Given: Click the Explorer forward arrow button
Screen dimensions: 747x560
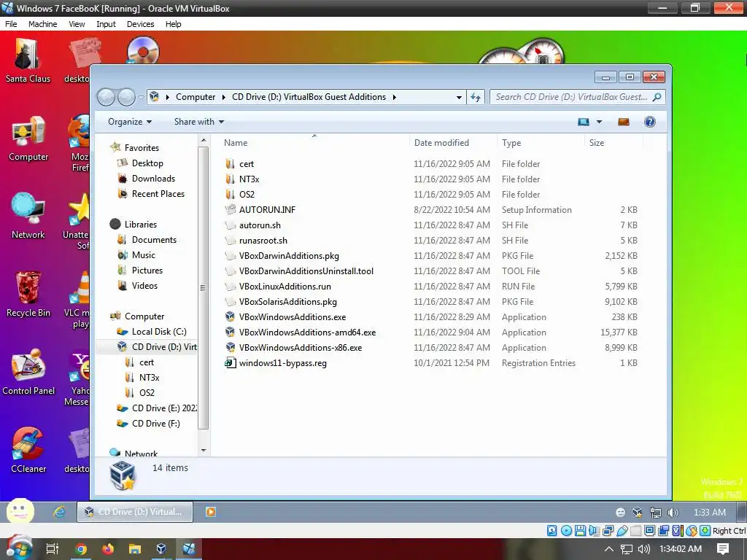Looking at the screenshot, I should tap(125, 97).
